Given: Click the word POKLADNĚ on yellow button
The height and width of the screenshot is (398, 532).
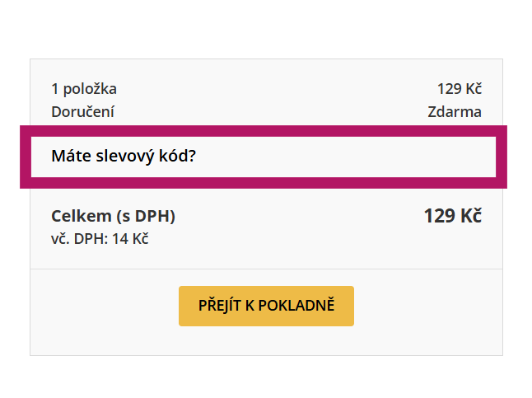Looking at the screenshot, I should pos(296,306).
